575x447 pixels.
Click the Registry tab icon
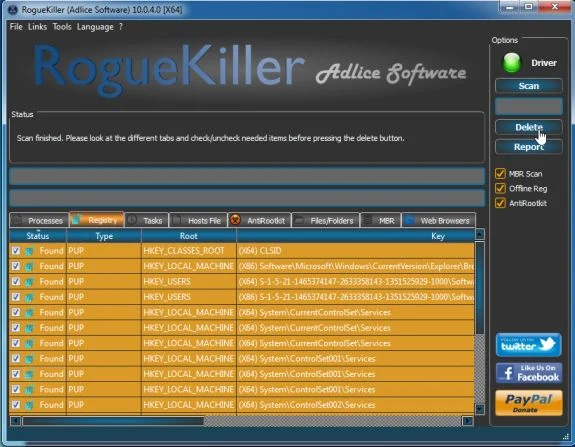76,220
